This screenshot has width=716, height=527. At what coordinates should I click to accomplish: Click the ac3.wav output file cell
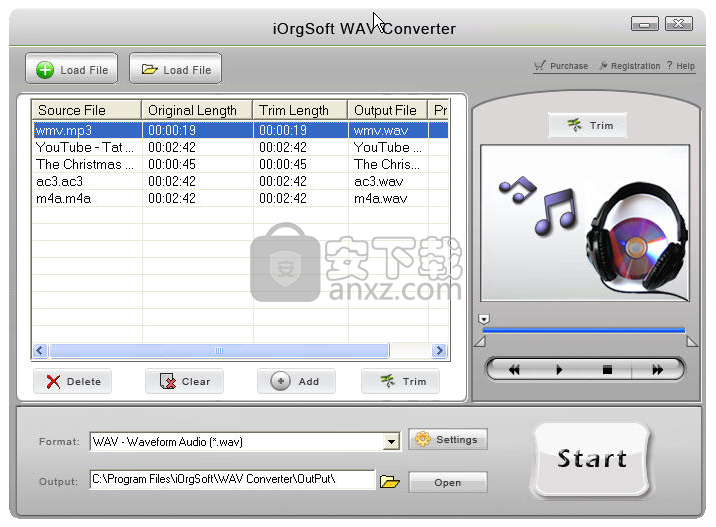click(x=388, y=181)
